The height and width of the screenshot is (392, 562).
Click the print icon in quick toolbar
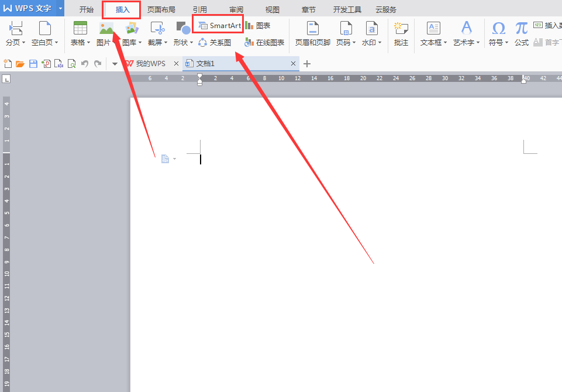tap(59, 64)
